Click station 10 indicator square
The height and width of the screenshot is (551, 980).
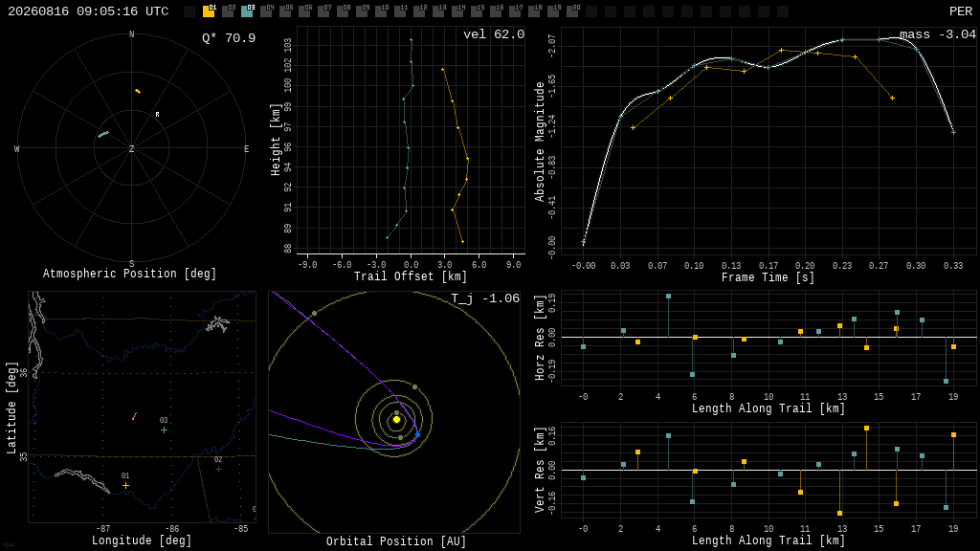pyautogui.click(x=381, y=11)
